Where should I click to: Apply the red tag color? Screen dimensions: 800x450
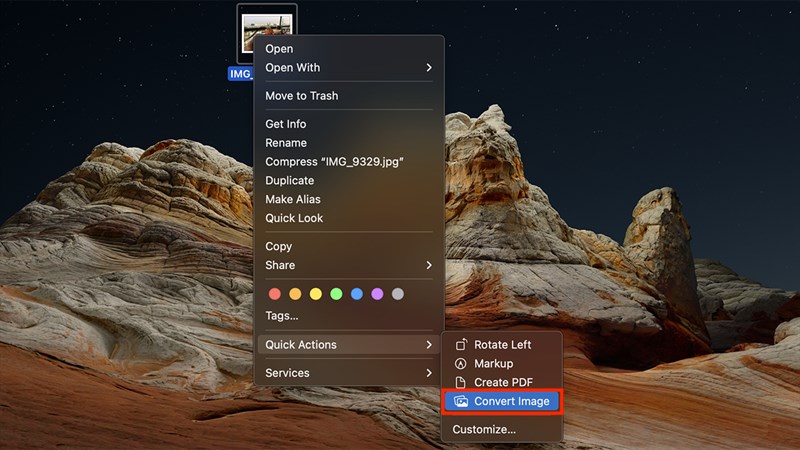click(x=274, y=294)
